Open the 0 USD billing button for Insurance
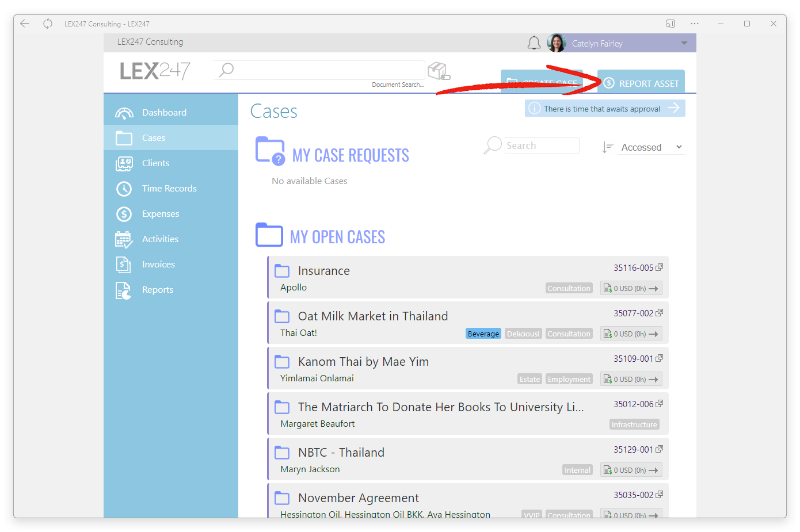The image size is (800, 532). 631,288
